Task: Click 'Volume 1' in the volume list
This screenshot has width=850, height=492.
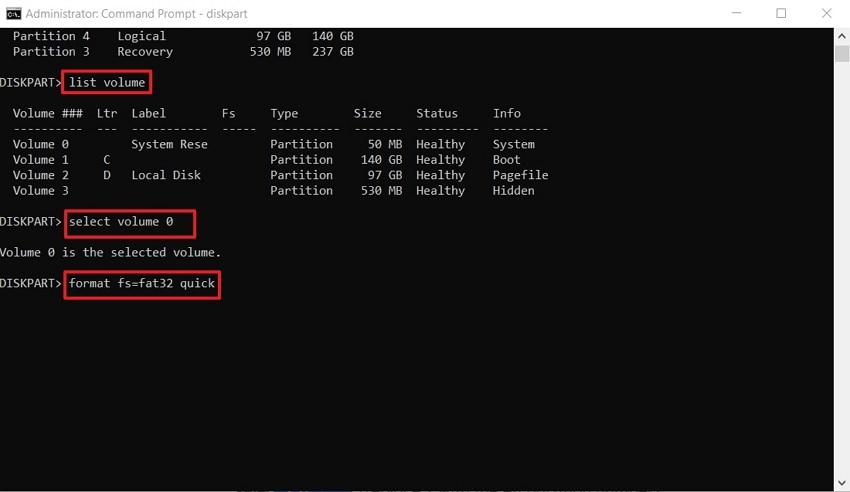Action: (x=41, y=160)
